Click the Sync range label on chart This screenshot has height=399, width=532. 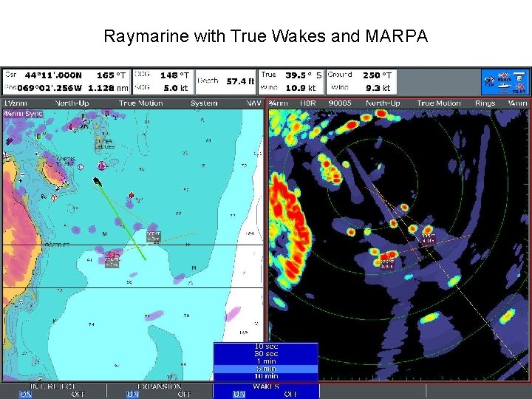pos(23,114)
